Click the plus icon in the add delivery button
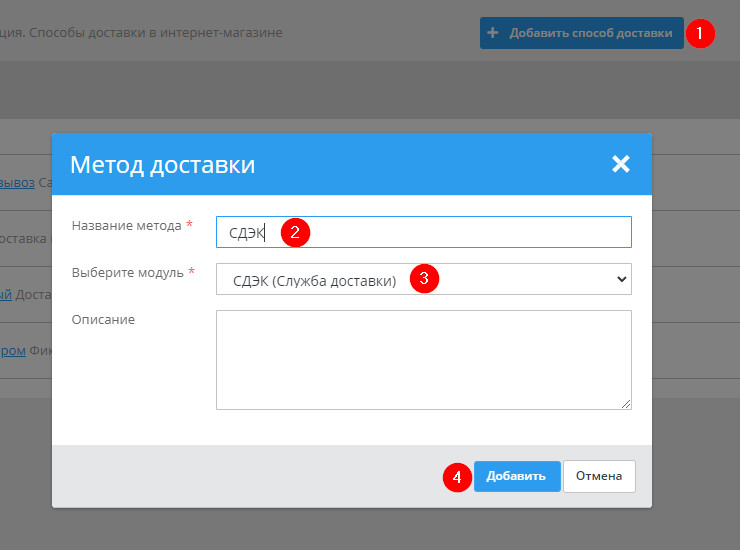This screenshot has width=740, height=550. tap(492, 33)
